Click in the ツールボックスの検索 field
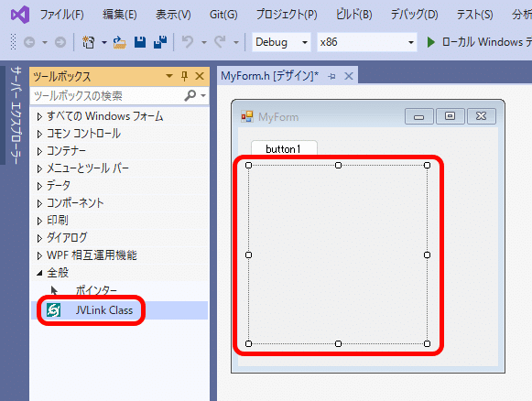This screenshot has width=532, height=401. (x=107, y=95)
